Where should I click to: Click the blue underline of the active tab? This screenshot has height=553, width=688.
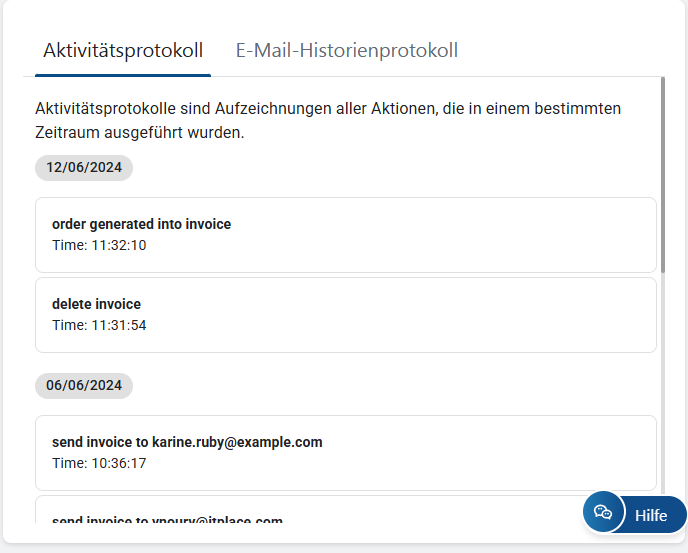123,75
